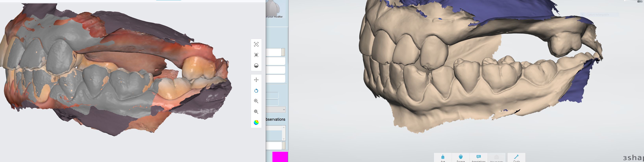The width and height of the screenshot is (644, 162).
Task: Click the fit-to-view focus icon
Action: [256, 44]
